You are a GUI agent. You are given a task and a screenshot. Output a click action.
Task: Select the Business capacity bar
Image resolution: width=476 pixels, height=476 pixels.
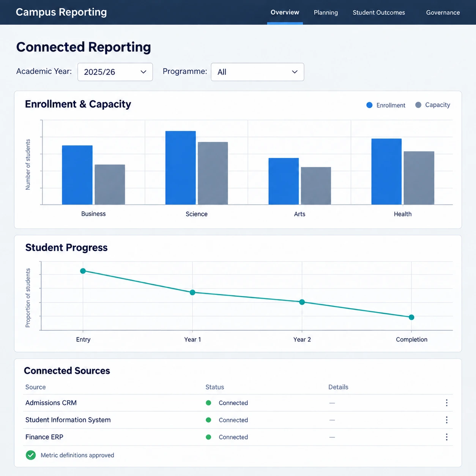pos(110,184)
